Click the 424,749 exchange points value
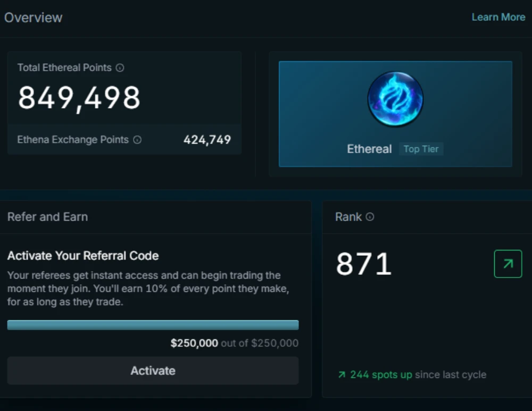This screenshot has height=411, width=532. tap(207, 140)
